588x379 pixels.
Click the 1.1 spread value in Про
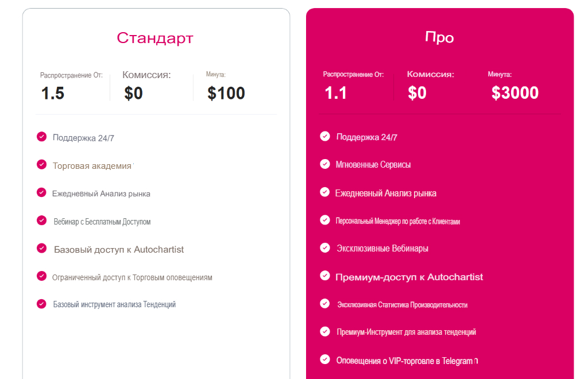coord(336,93)
